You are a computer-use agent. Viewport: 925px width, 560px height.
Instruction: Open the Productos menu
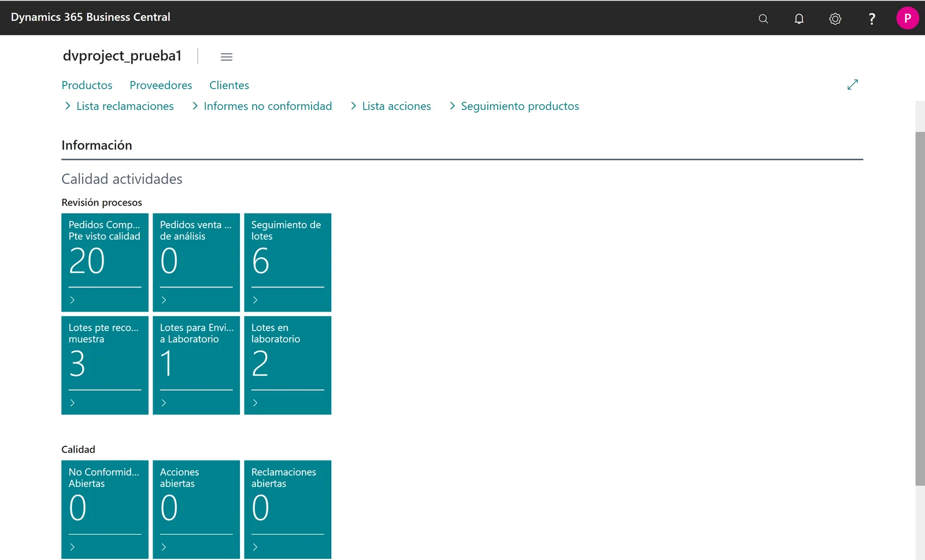tap(87, 85)
